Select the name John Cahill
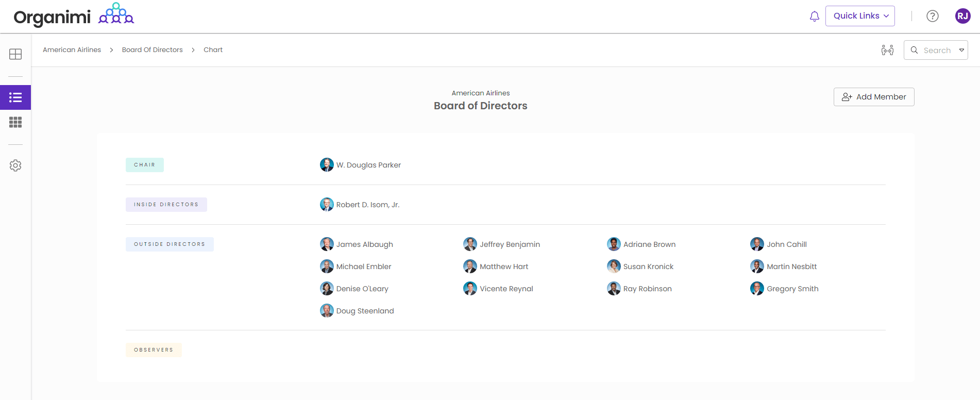This screenshot has height=400, width=980. tap(787, 244)
